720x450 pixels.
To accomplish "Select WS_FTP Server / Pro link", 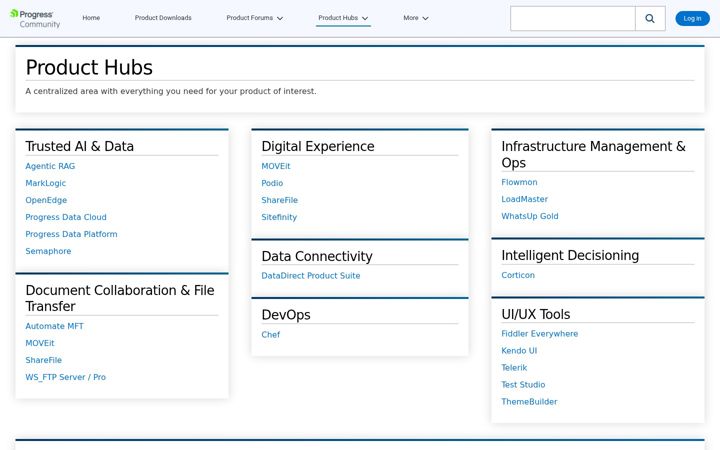I will [65, 377].
